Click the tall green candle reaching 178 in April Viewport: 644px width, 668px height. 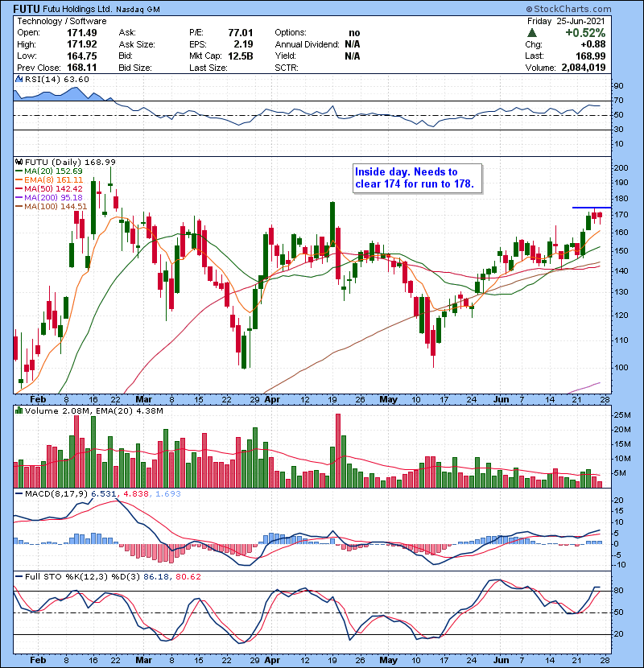tap(332, 224)
